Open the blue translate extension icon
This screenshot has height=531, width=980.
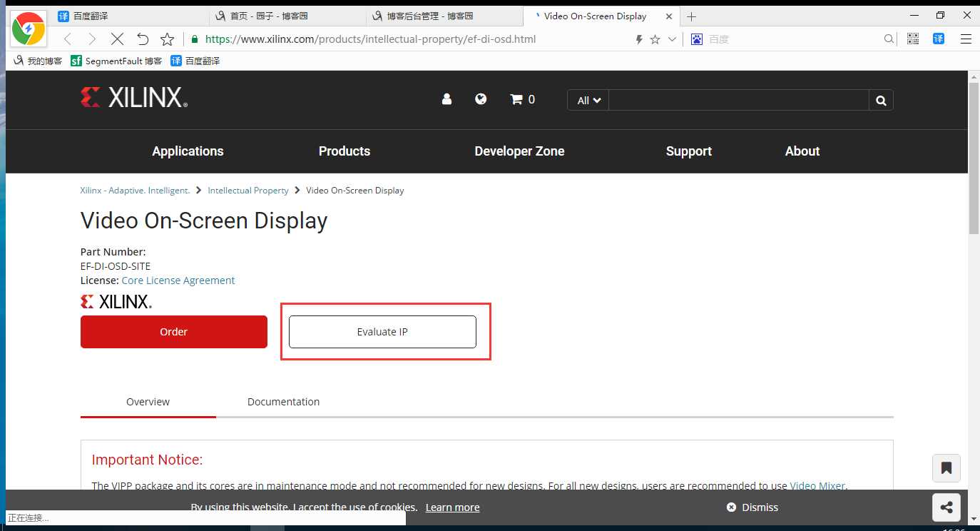coord(939,39)
